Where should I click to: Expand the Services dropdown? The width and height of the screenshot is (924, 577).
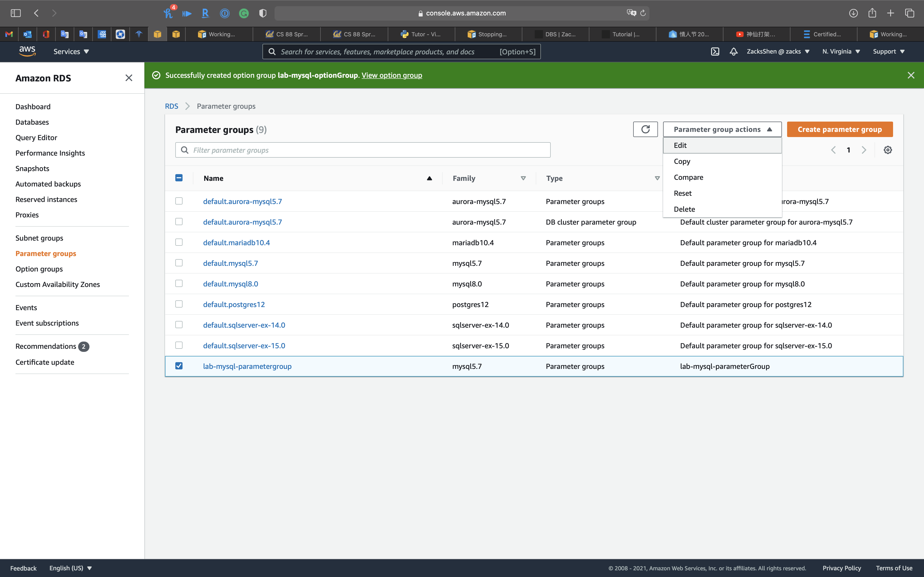pos(71,52)
